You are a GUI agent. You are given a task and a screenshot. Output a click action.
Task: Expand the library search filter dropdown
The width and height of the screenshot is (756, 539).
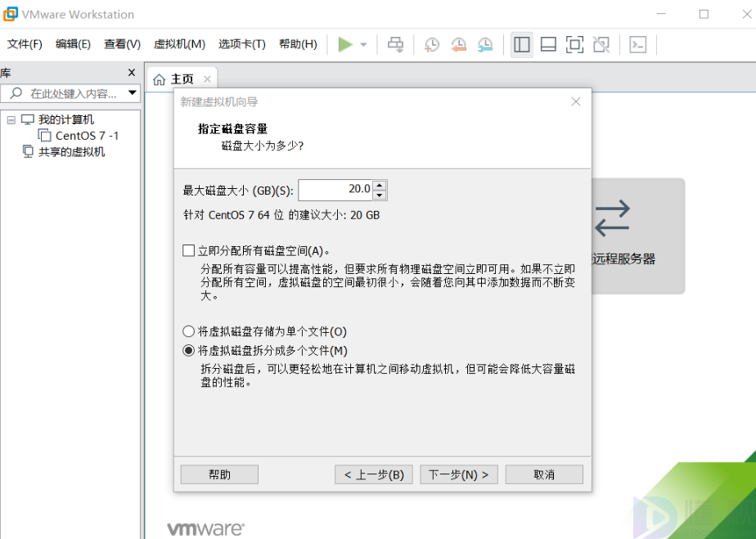(133, 93)
